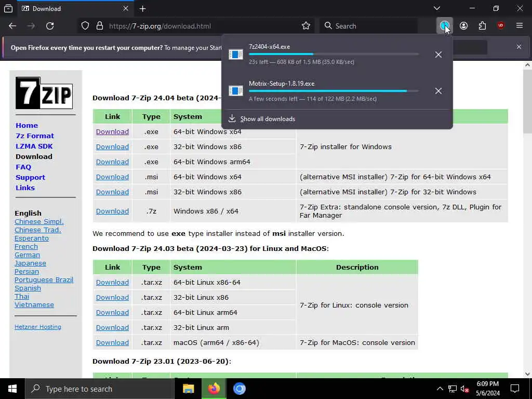Switch language to Chinese Simpl.

click(39, 221)
